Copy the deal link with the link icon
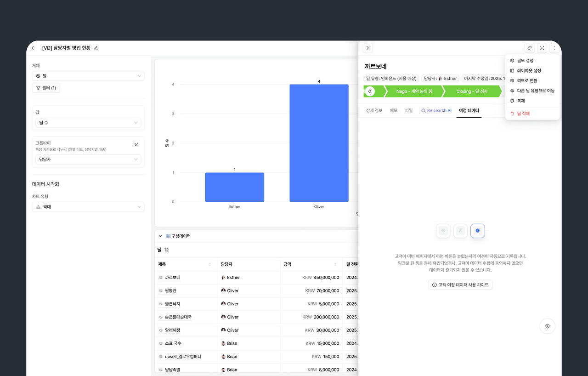Image resolution: width=588 pixels, height=376 pixels. tap(530, 48)
